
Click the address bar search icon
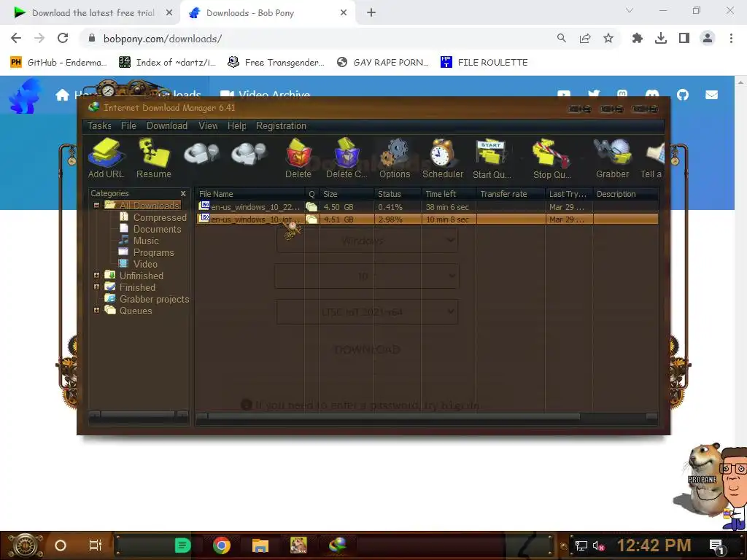click(562, 38)
